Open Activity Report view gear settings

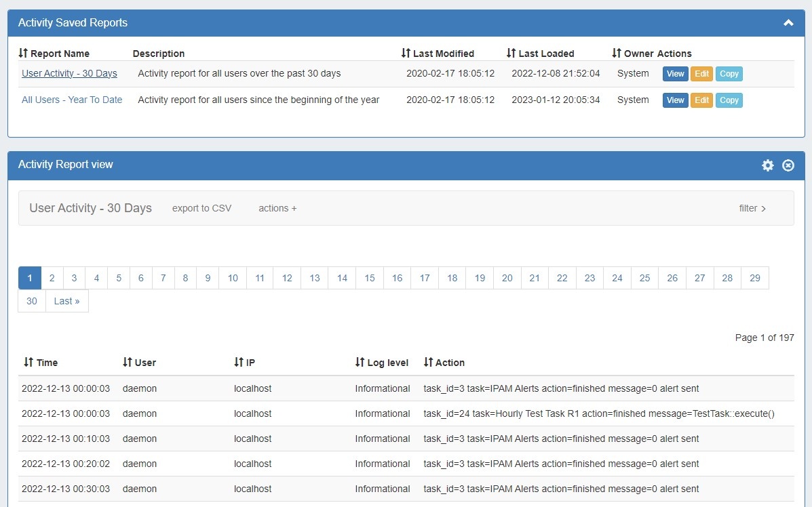[767, 165]
